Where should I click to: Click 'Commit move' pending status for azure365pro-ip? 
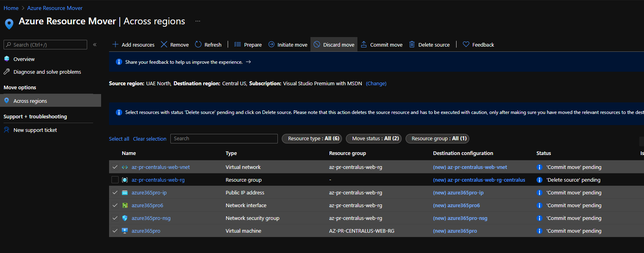click(x=574, y=193)
